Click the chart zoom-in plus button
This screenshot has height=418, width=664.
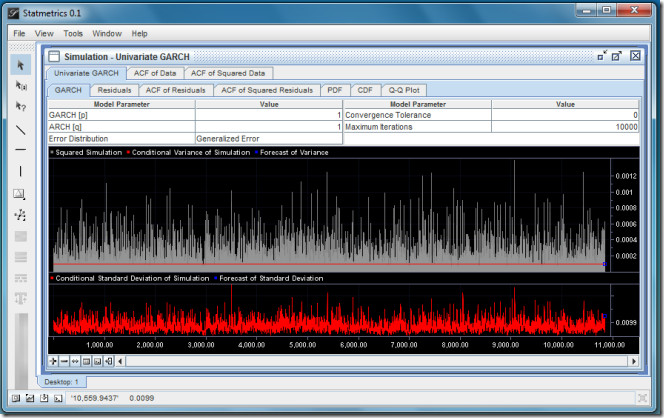(53, 361)
